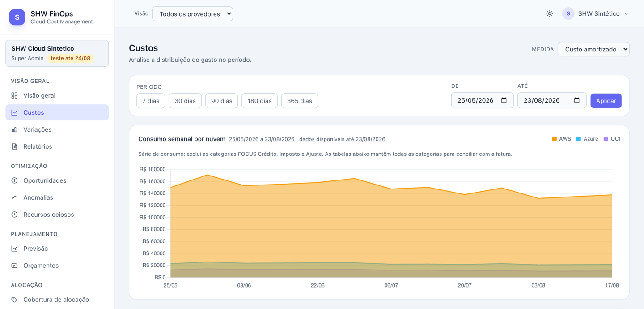Select the 30 dias period
644x309 pixels.
185,101
